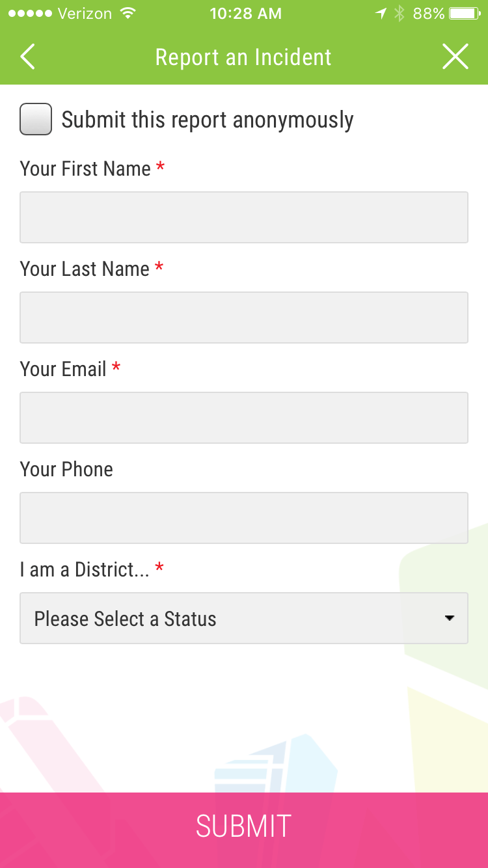Enable Submit this report anonymously checkbox
Image resolution: width=488 pixels, height=868 pixels.
36,120
